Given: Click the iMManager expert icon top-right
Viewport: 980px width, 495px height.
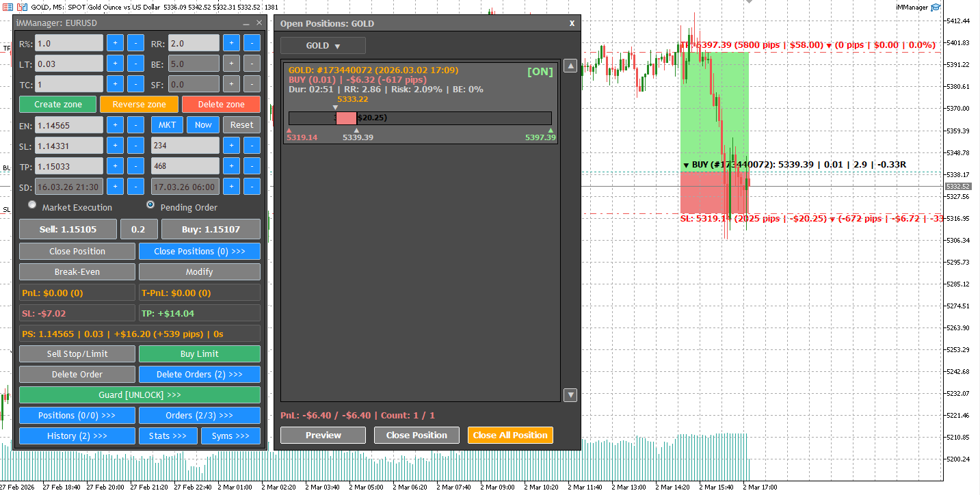Looking at the screenshot, I should [x=936, y=8].
